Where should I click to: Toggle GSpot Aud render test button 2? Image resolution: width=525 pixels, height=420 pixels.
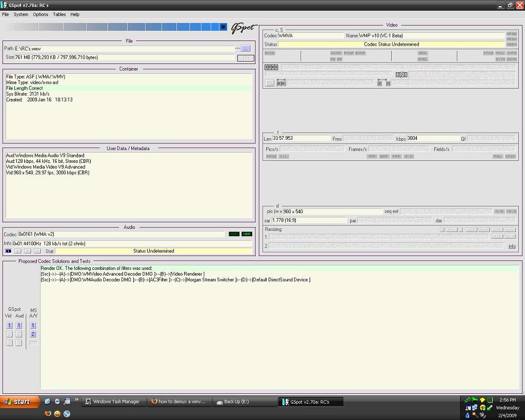pyautogui.click(x=19, y=334)
